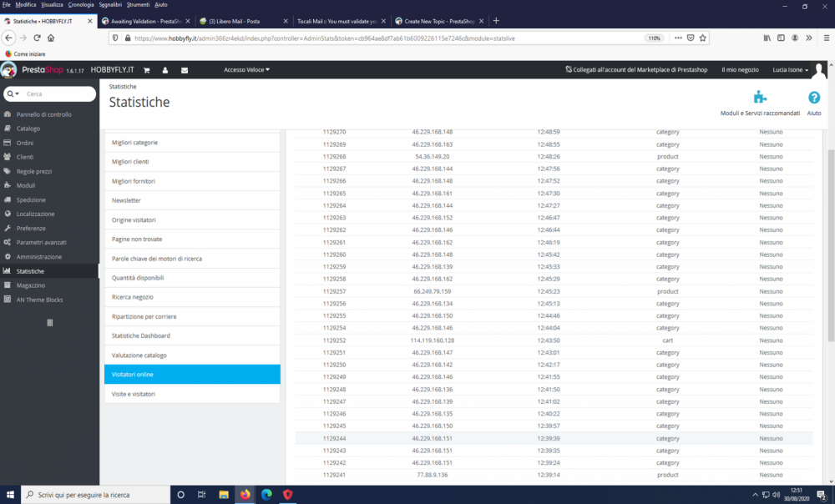This screenshot has height=504, width=835.
Task: Open the Segnalibri menu
Action: coord(110,4)
